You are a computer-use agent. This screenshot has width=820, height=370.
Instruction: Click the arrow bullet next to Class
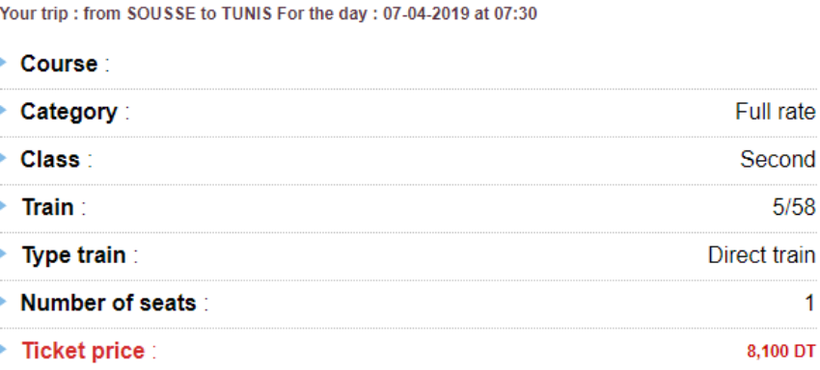coord(3,158)
